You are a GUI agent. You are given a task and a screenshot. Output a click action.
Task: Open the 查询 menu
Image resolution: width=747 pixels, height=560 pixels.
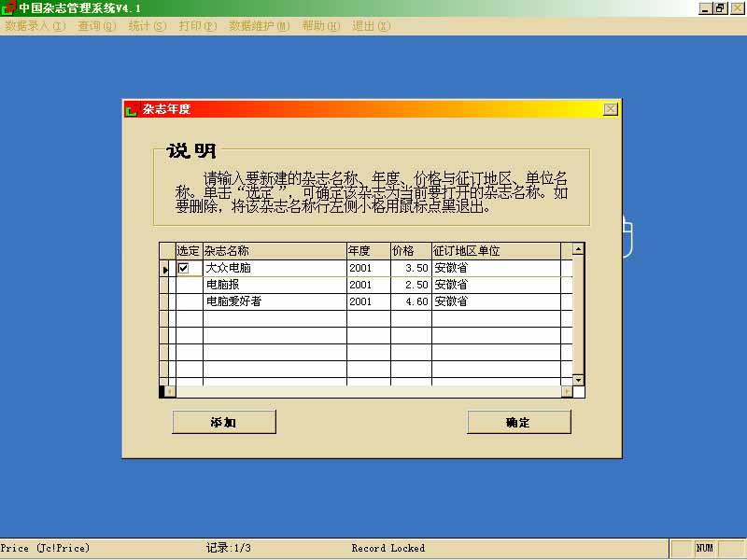point(94,27)
